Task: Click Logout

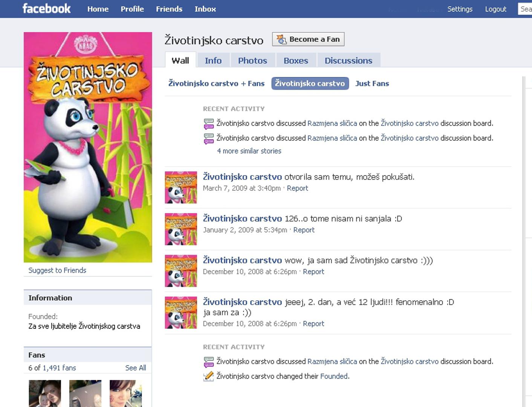Action: point(496,9)
